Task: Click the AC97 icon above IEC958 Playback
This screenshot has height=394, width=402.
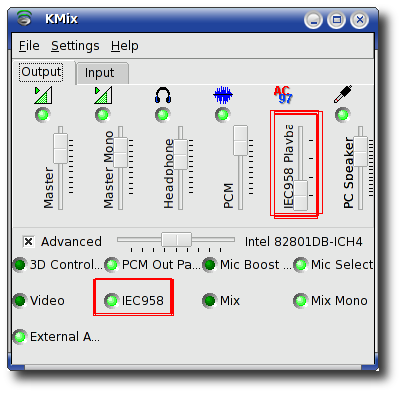Action: pyautogui.click(x=283, y=95)
